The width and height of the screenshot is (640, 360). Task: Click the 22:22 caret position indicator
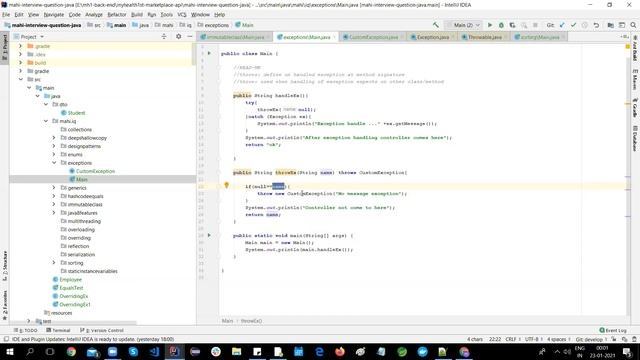click(495, 339)
